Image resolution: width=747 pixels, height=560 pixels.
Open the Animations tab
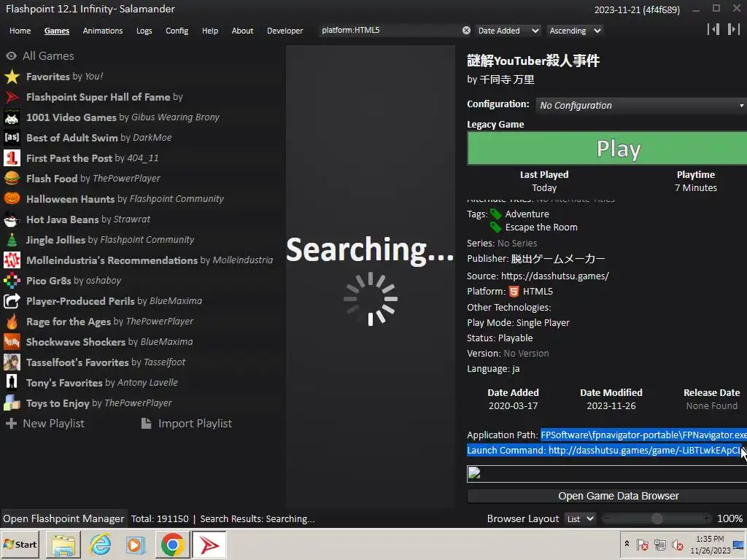102,31
